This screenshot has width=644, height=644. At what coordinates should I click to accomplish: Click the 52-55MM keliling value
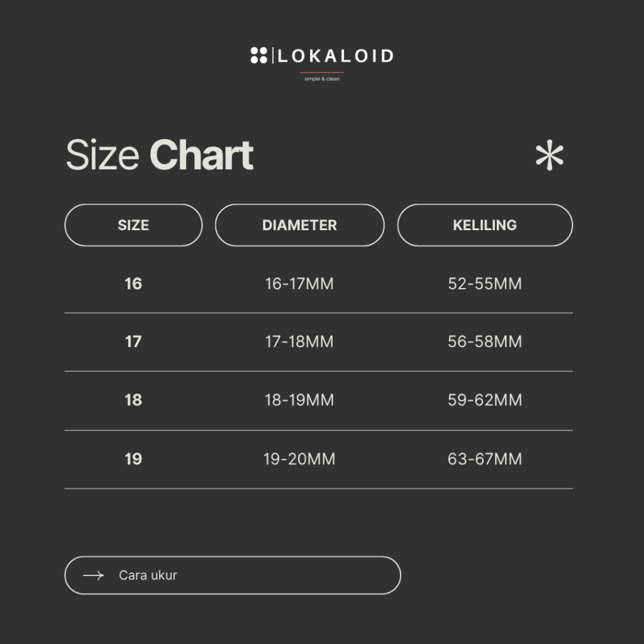[485, 284]
